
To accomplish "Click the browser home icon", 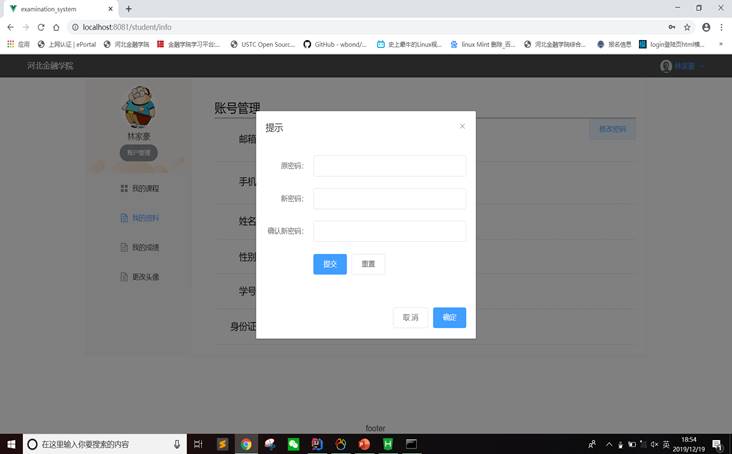I will [56, 27].
